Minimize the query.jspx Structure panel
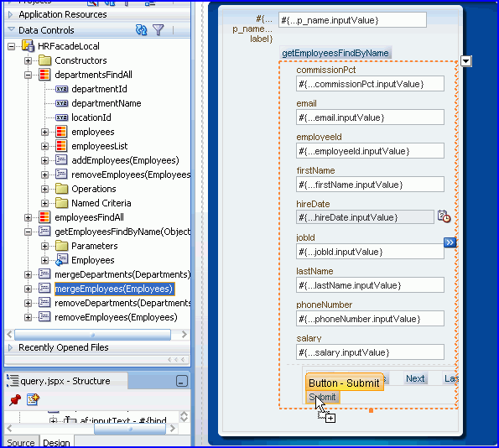Viewport: 499px width, 448px height. coord(182,381)
